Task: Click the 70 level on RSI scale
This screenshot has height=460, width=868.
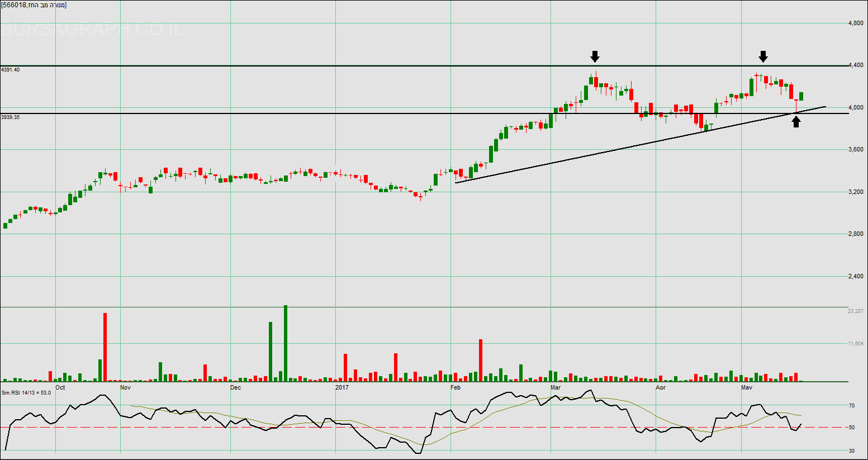Action: click(x=852, y=406)
